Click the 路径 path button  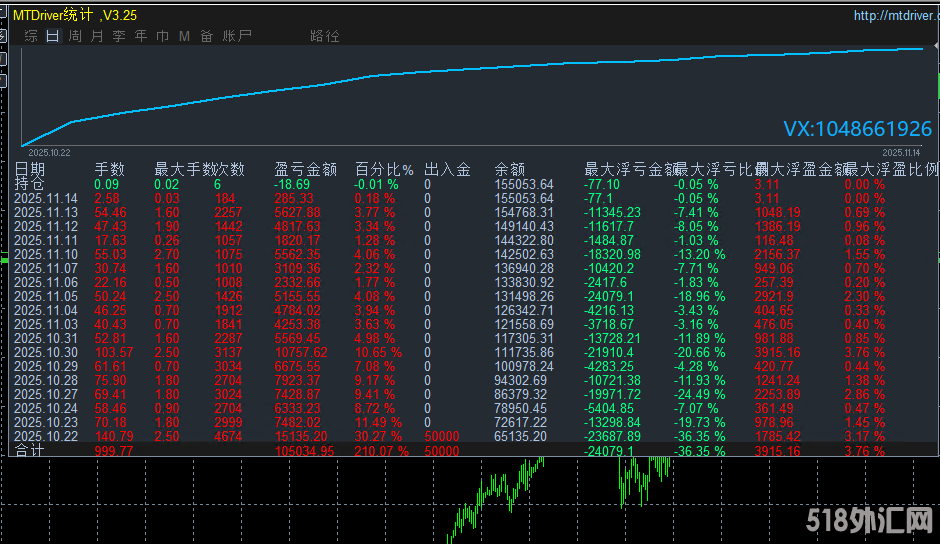pos(325,36)
